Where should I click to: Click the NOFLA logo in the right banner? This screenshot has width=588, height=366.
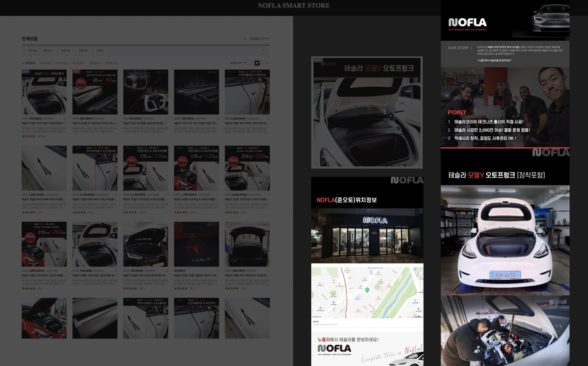[x=467, y=24]
